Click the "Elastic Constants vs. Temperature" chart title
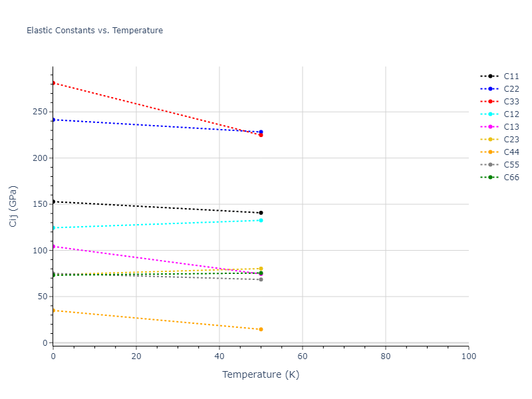Viewport: 532px width, 399px height. [94, 31]
